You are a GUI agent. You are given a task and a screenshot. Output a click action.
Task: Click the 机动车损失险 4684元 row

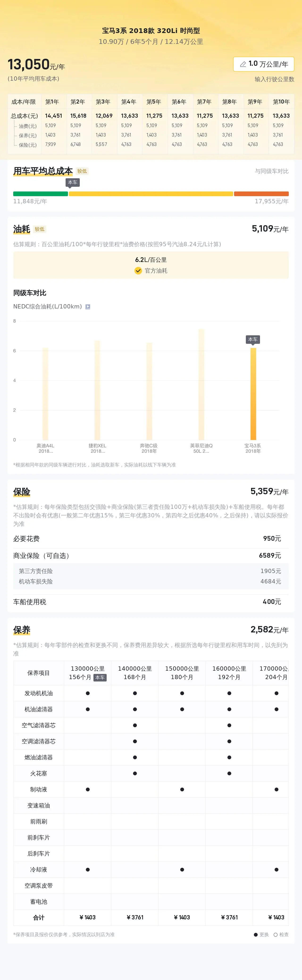point(151,581)
